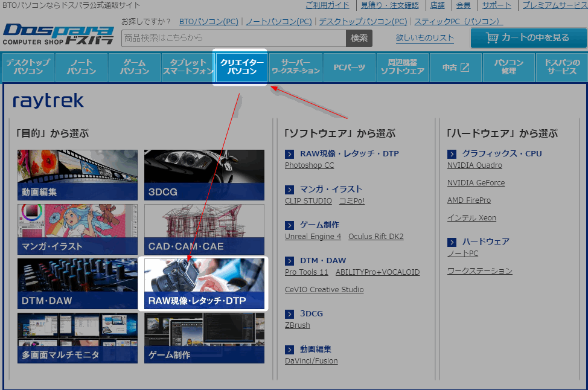Open the ノートパソコン navigation tab
Image resolution: width=588 pixels, height=390 pixels.
tap(81, 68)
